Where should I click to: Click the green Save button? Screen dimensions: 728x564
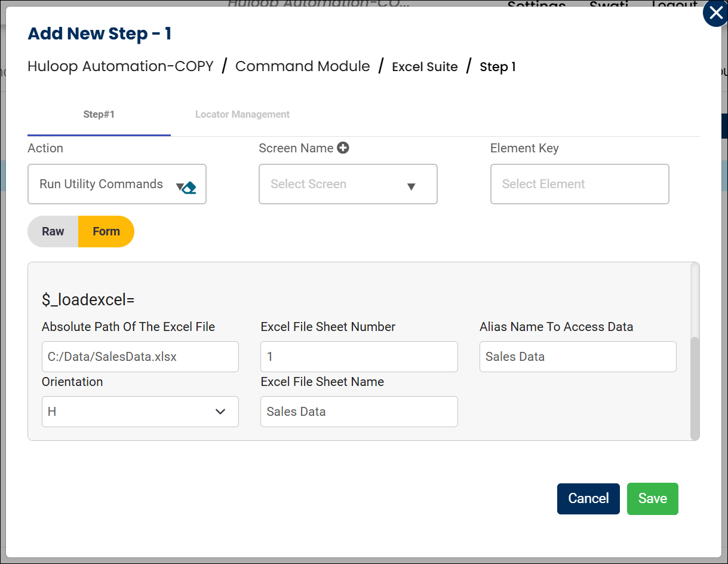pos(652,499)
